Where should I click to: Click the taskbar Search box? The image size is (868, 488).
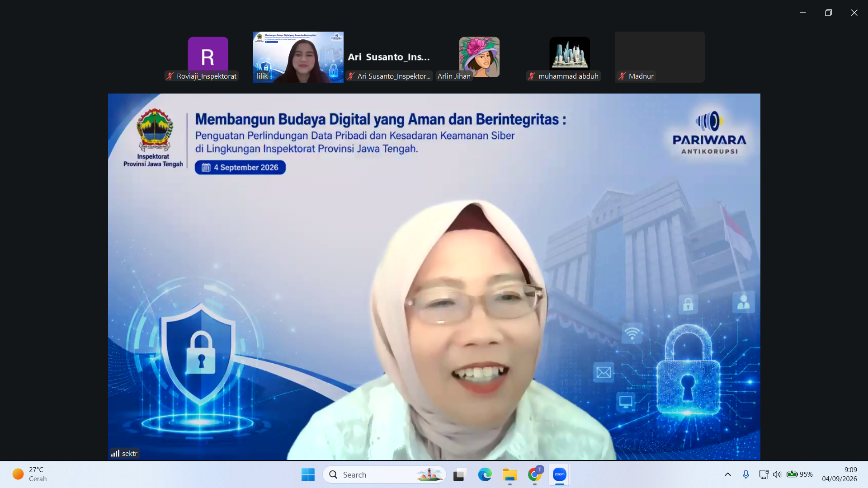(x=384, y=474)
